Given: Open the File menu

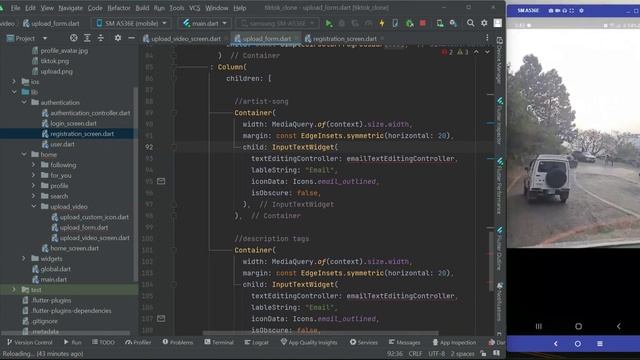Looking at the screenshot, I should [x=16, y=8].
